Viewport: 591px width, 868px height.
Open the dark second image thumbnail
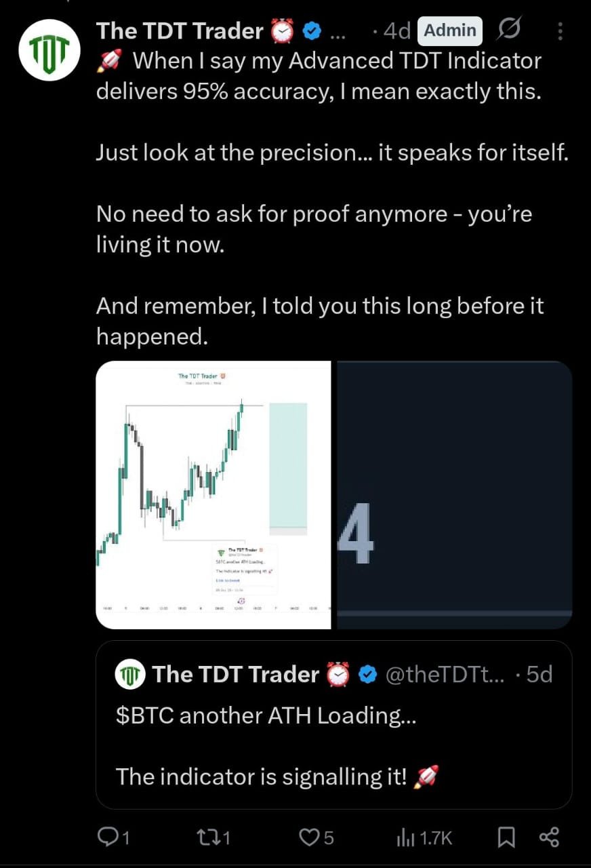[x=454, y=494]
